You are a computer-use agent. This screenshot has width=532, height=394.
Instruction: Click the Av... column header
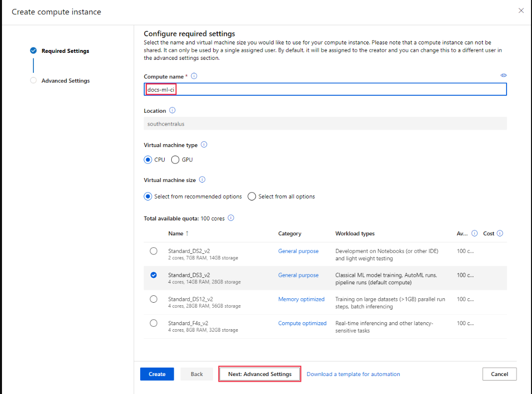pyautogui.click(x=462, y=233)
